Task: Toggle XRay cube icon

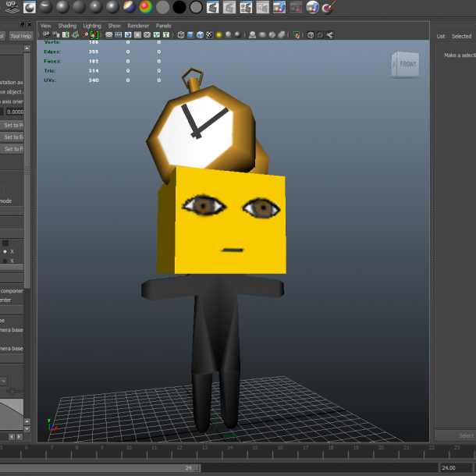Action: tap(311, 35)
